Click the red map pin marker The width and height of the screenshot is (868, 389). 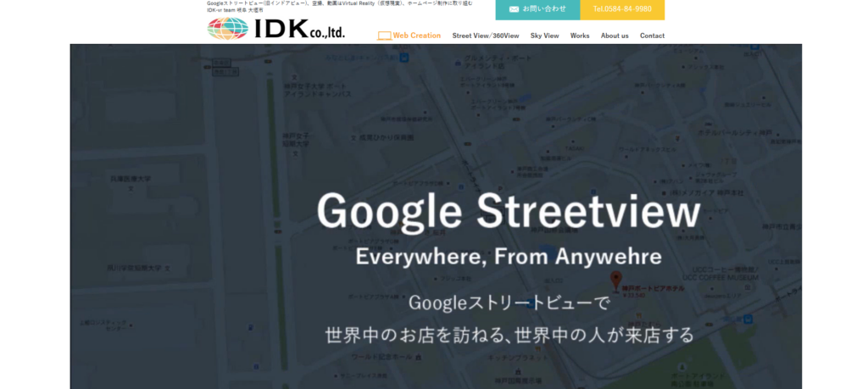point(616,279)
